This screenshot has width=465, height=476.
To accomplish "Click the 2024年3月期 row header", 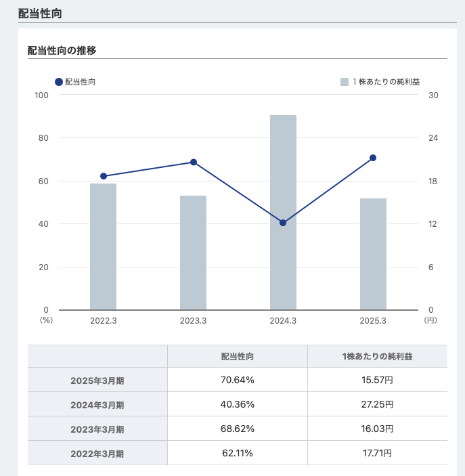I will [x=97, y=404].
